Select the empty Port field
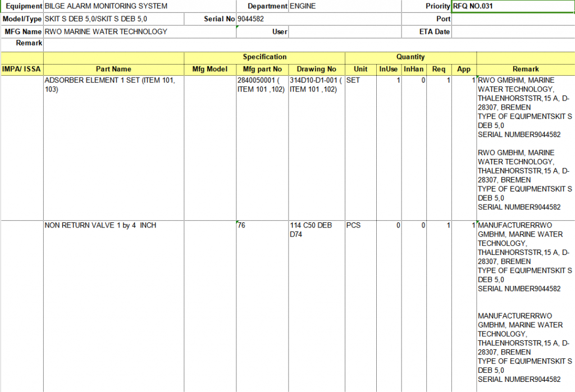 [512, 19]
